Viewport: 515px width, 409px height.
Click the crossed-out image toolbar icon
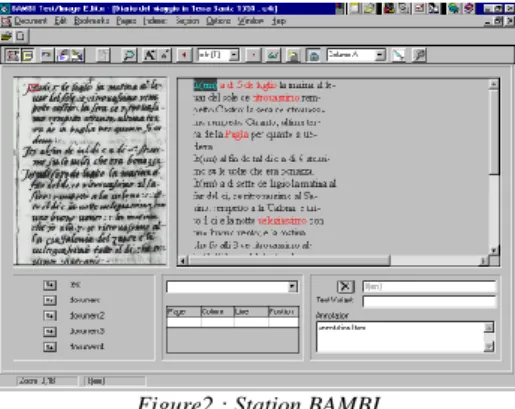click(78, 55)
